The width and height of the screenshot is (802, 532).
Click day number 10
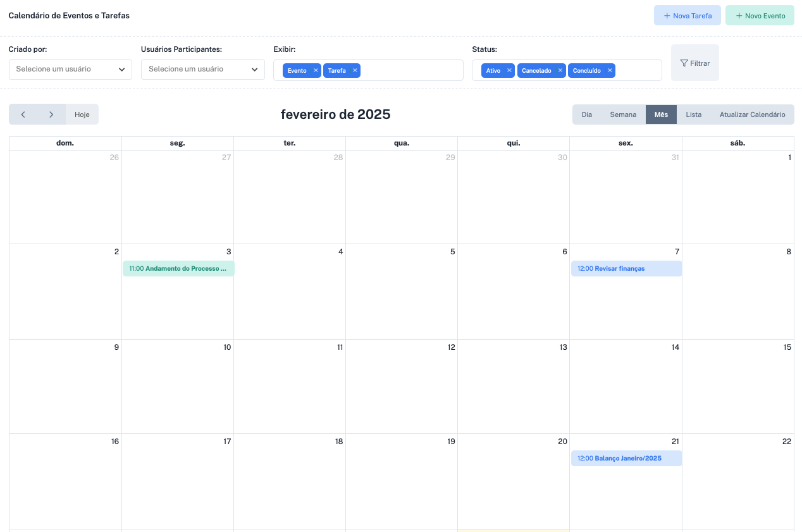coord(227,347)
